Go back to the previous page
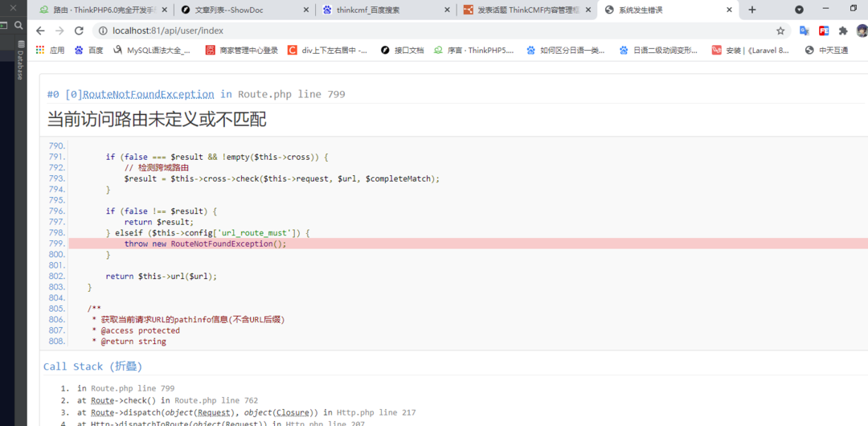The height and width of the screenshot is (426, 868). [x=40, y=31]
